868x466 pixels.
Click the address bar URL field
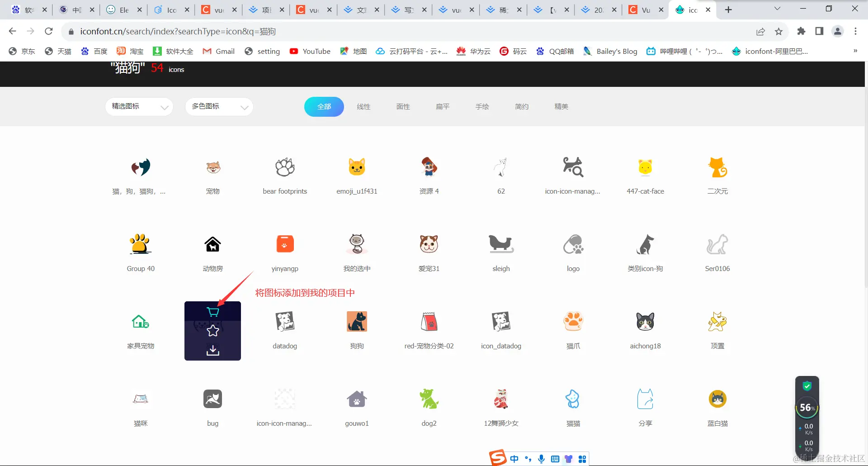(181, 31)
